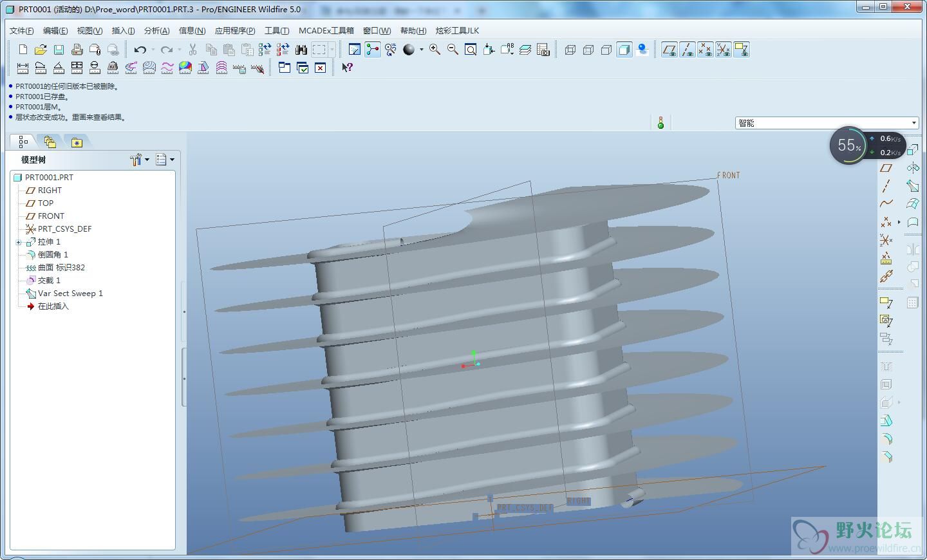Select the datum Axis tool in the right toolbar
The image size is (927, 560).
click(886, 186)
